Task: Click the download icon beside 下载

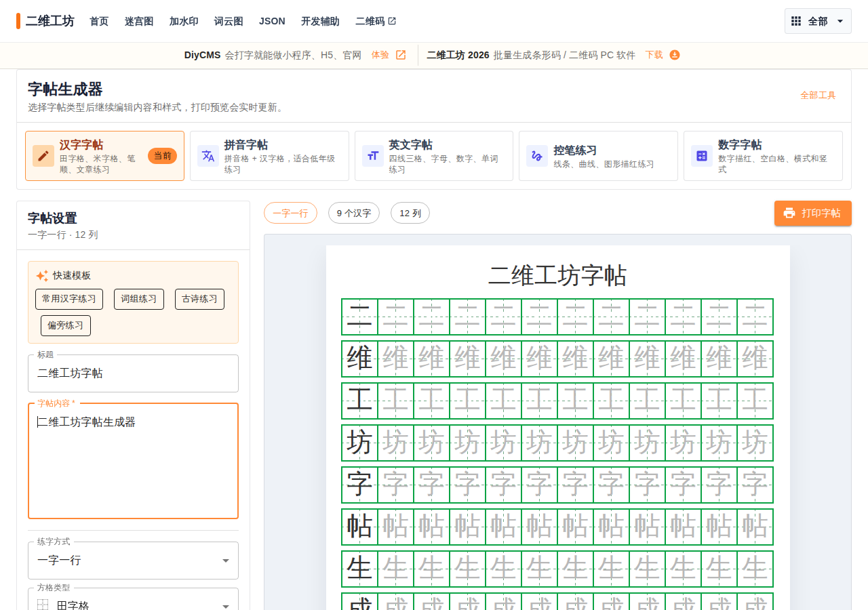Action: coord(675,55)
